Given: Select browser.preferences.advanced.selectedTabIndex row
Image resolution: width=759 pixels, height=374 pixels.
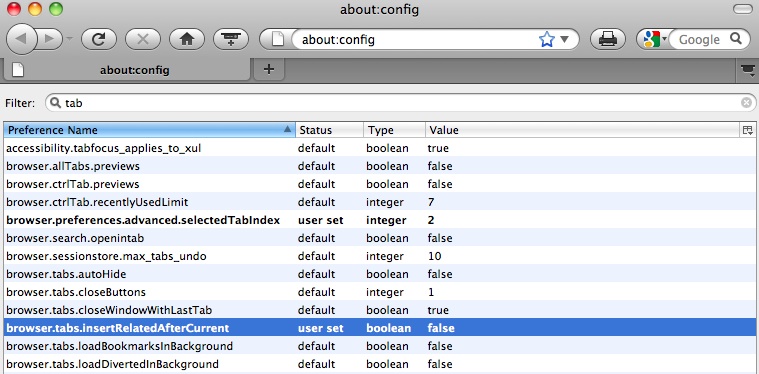Looking at the screenshot, I should coord(380,220).
